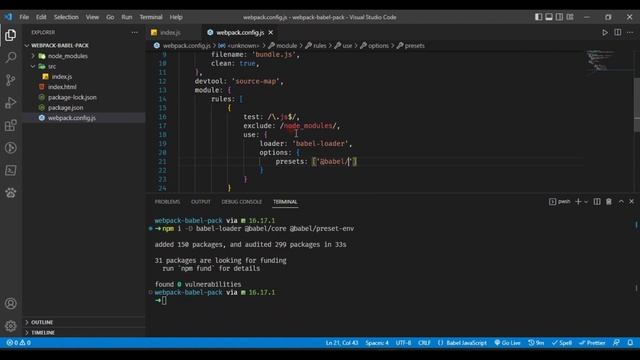Viewport: 640px width, 360px height.
Task: Select webpack.config.js in the explorer
Action: tap(71, 118)
